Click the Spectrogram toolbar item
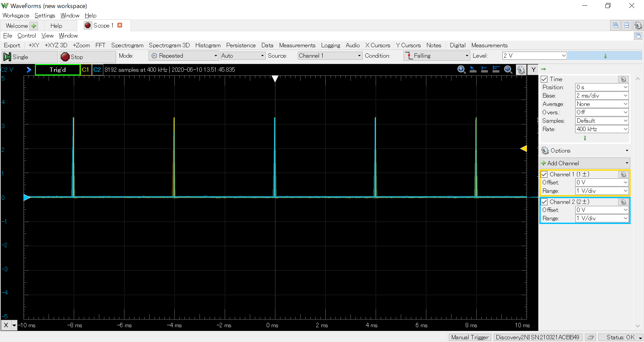644x342 pixels. click(127, 45)
